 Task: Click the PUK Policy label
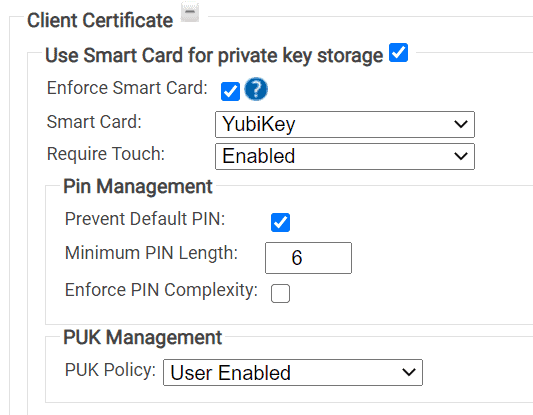[110, 370]
